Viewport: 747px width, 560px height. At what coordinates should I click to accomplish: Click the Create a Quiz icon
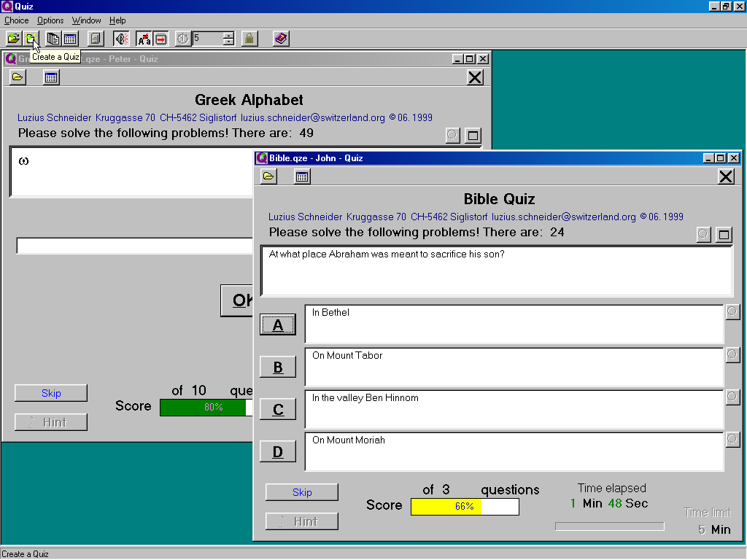click(31, 39)
